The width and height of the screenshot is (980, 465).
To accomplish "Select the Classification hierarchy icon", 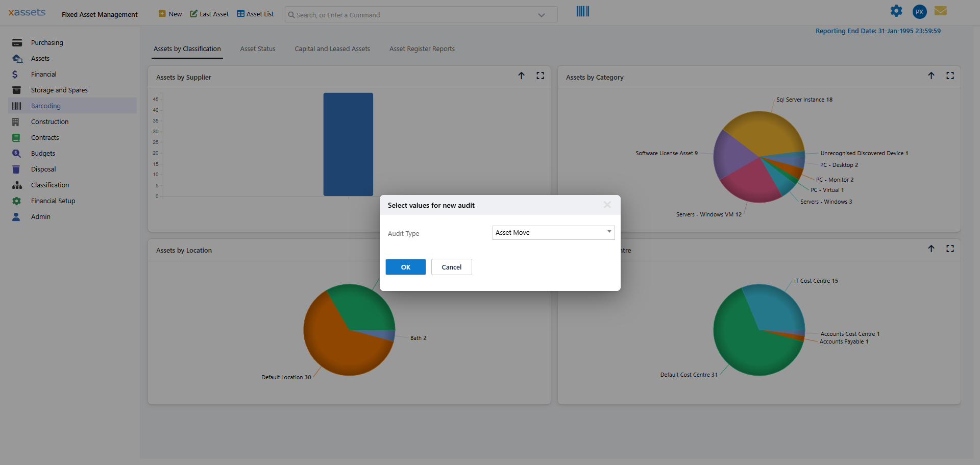I will tap(17, 185).
